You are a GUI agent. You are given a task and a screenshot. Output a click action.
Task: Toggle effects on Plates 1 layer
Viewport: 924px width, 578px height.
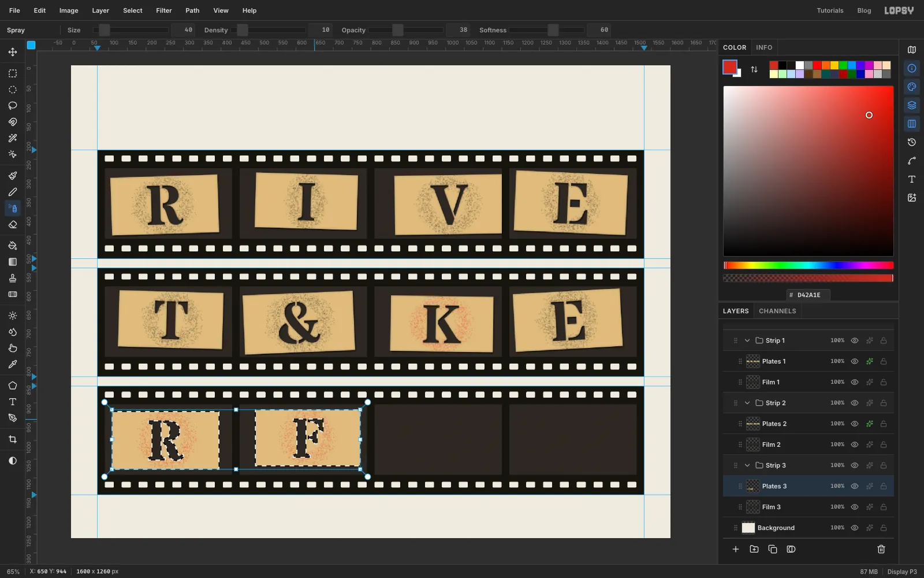point(869,361)
